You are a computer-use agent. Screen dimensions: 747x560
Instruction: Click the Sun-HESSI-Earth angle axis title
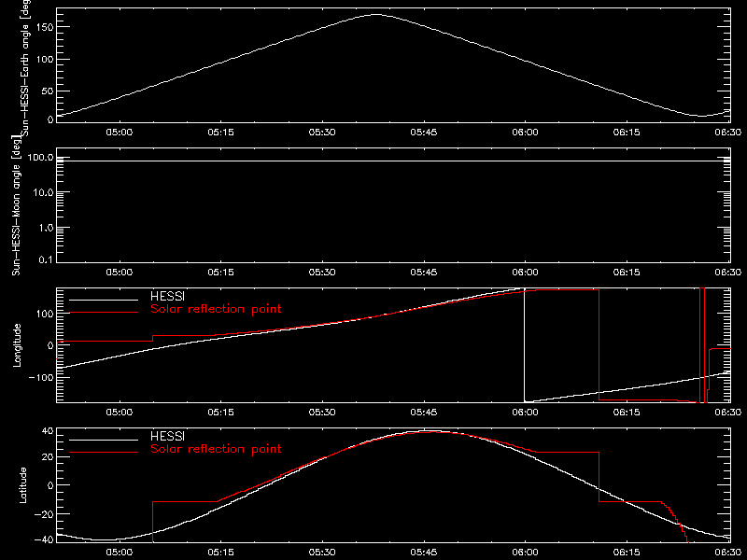(25, 68)
